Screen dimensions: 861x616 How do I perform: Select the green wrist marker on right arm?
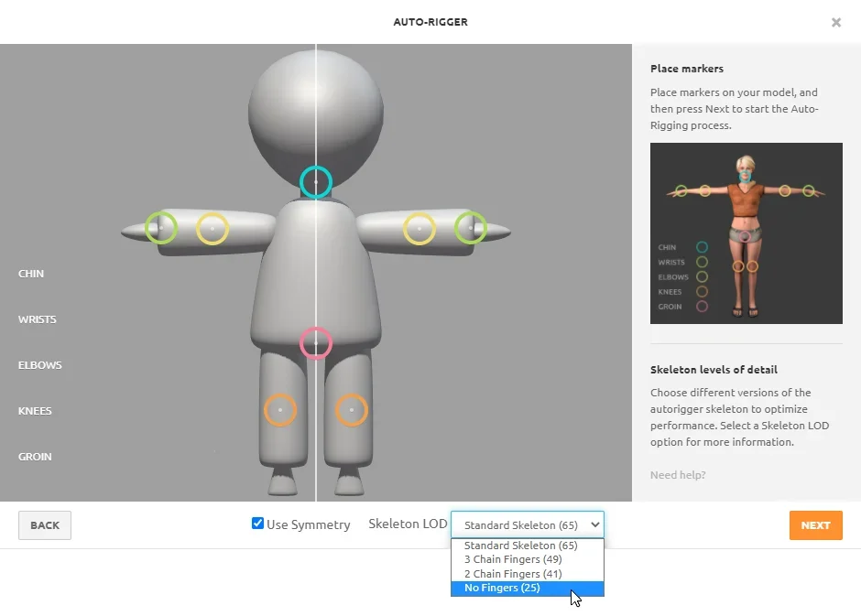[471, 228]
